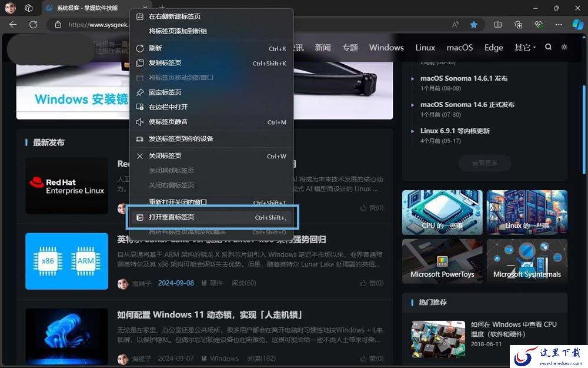Open 如何配置 Windows 11 动态锁 article title
Image resolution: width=588 pixels, height=368 pixels.
[210, 314]
